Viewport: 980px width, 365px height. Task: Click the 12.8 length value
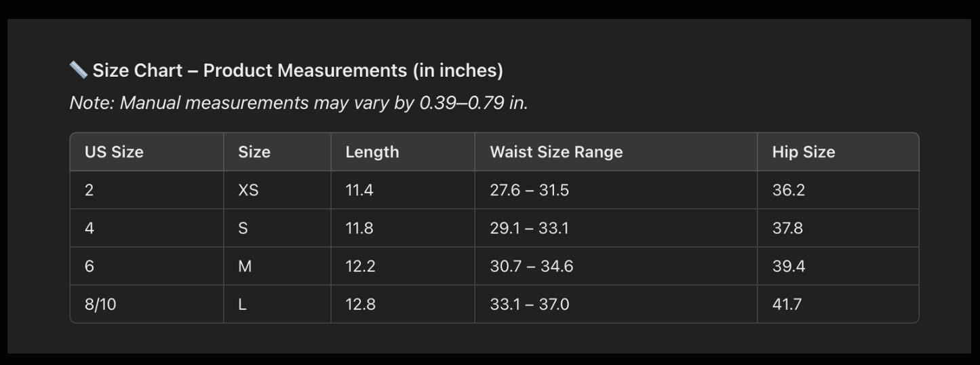click(x=360, y=305)
